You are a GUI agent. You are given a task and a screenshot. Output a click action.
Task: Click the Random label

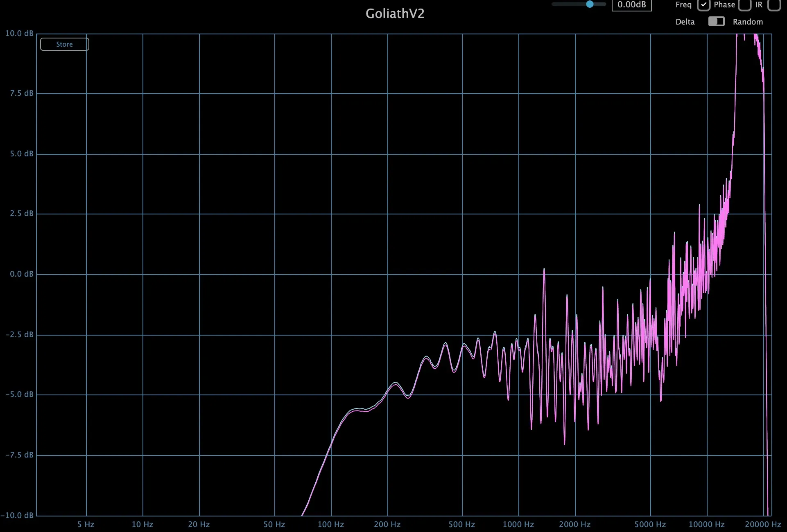(x=748, y=22)
